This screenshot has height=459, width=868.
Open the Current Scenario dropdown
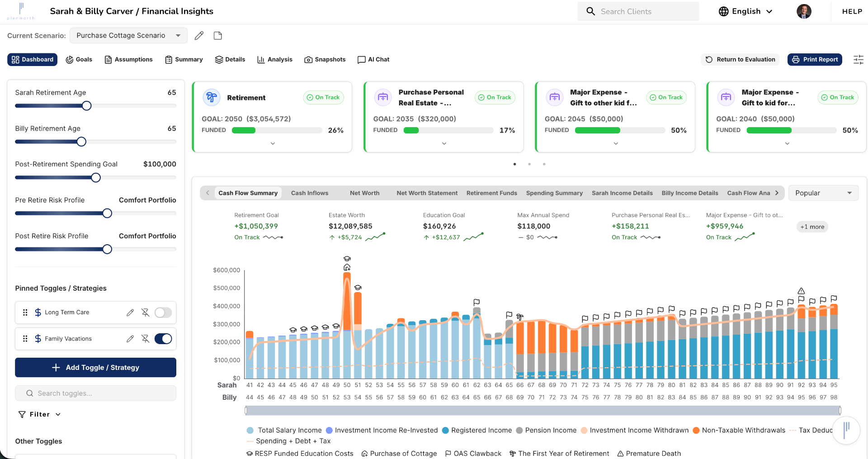pos(128,36)
